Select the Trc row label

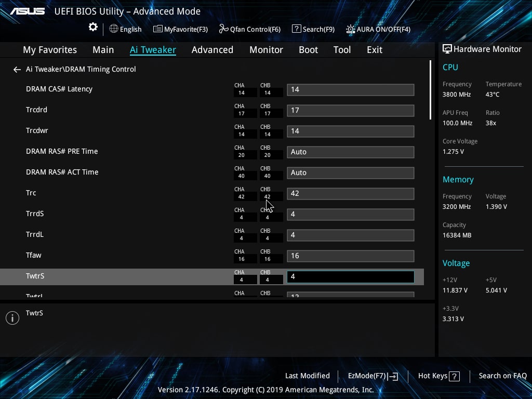point(31,193)
